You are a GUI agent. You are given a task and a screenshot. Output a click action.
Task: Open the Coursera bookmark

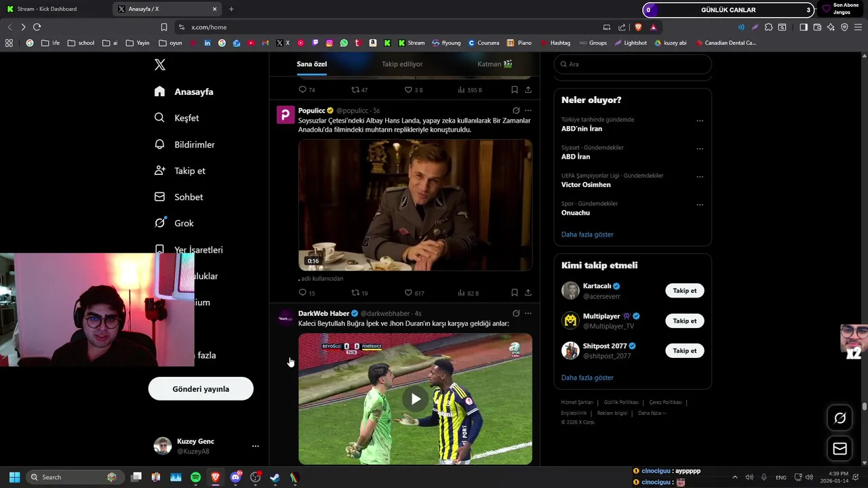coord(484,43)
